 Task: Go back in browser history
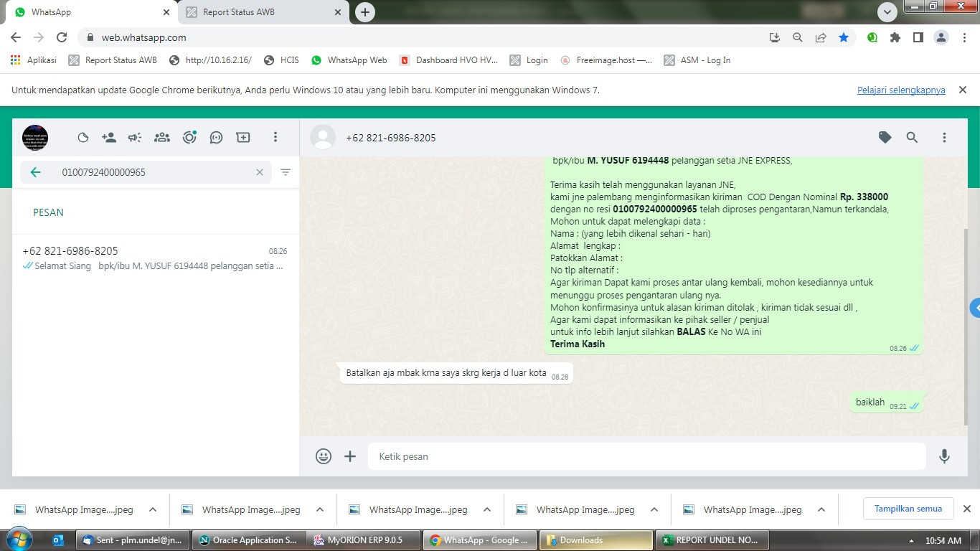16,37
